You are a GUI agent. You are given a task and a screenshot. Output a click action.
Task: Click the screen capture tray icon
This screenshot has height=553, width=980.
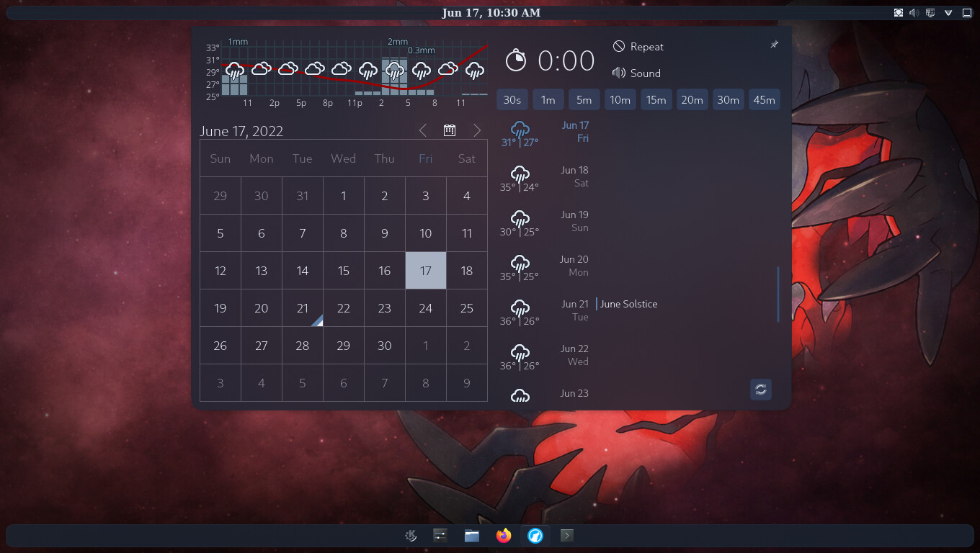click(x=899, y=13)
